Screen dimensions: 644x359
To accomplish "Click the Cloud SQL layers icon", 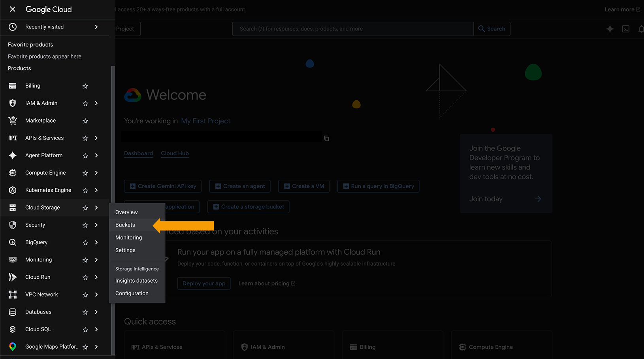I will 13,329.
